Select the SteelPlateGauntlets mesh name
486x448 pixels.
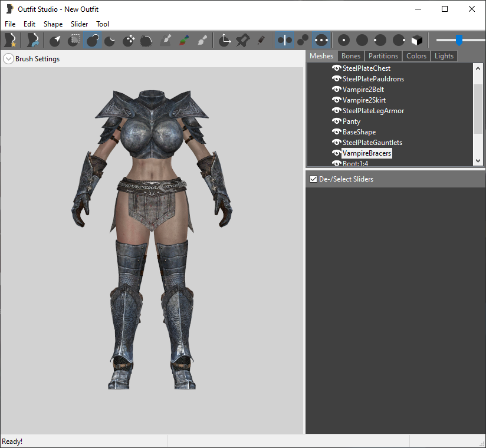pos(372,143)
